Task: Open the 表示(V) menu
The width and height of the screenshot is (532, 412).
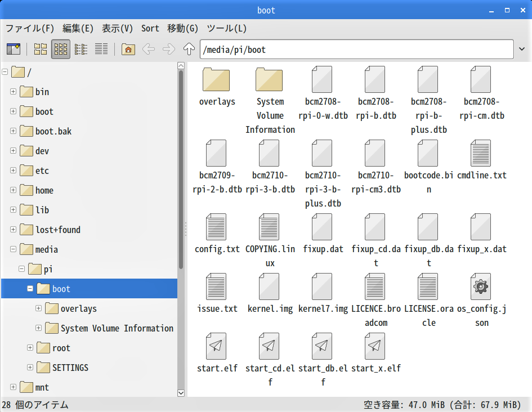Action: pyautogui.click(x=118, y=28)
